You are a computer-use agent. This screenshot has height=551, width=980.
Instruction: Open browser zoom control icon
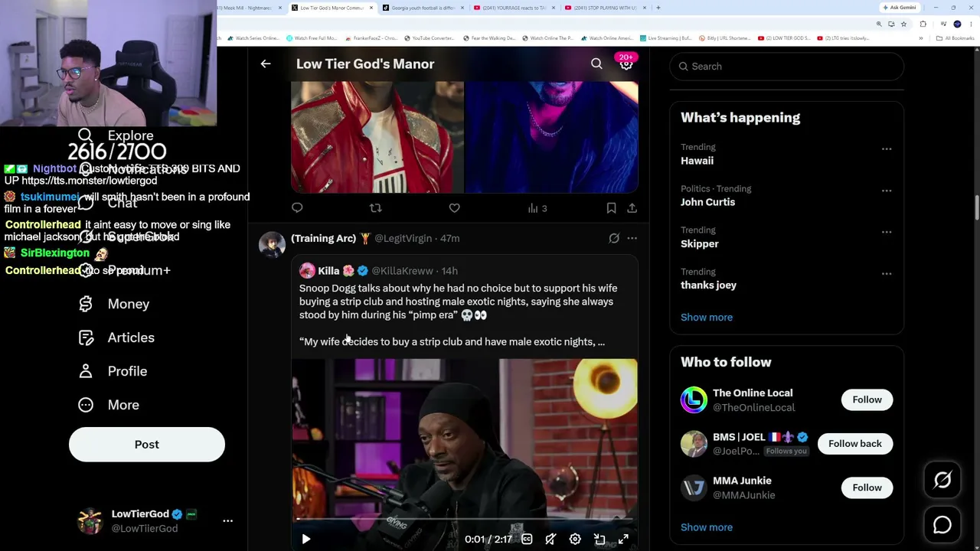point(879,24)
